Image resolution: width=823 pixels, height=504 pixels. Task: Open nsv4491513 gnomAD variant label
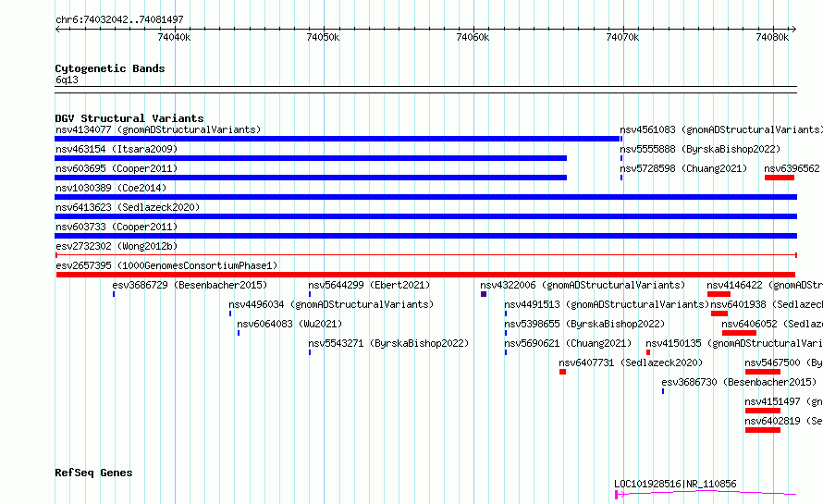(607, 304)
